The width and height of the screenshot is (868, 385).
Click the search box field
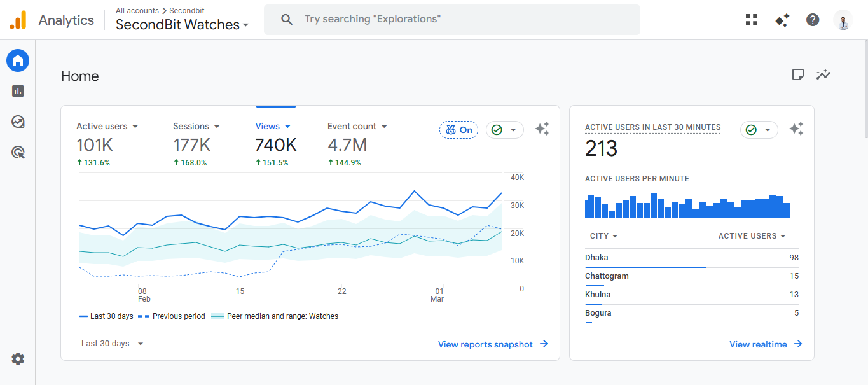tap(451, 20)
